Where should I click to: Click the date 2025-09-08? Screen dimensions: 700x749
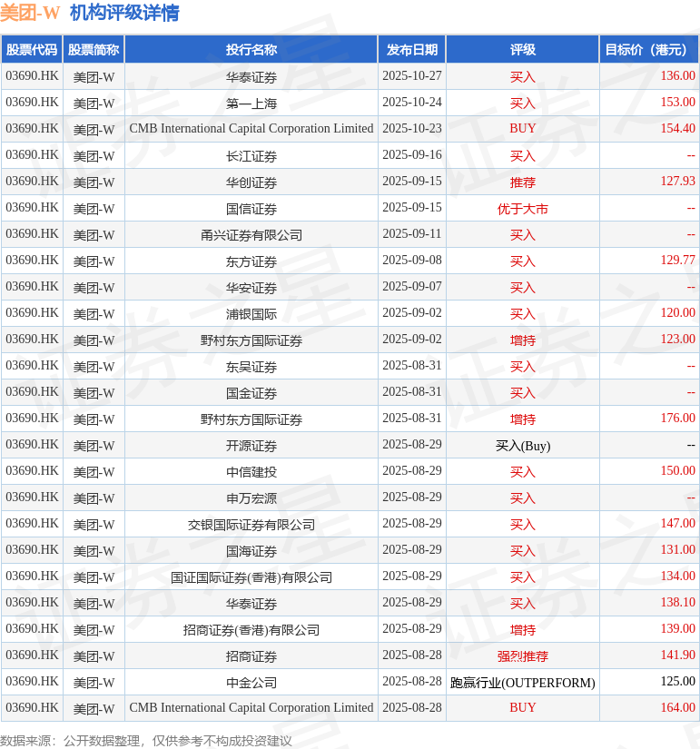(x=412, y=260)
